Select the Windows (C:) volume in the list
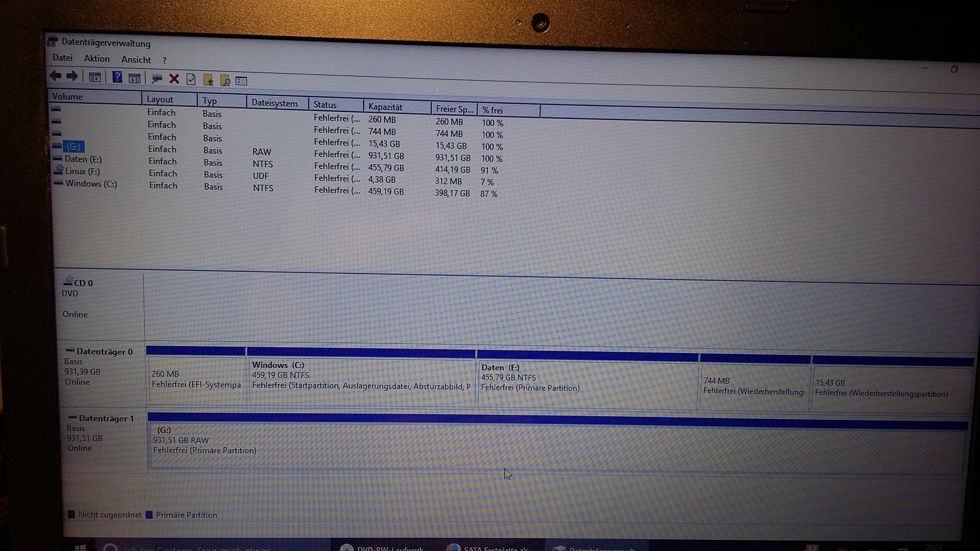 [91, 184]
